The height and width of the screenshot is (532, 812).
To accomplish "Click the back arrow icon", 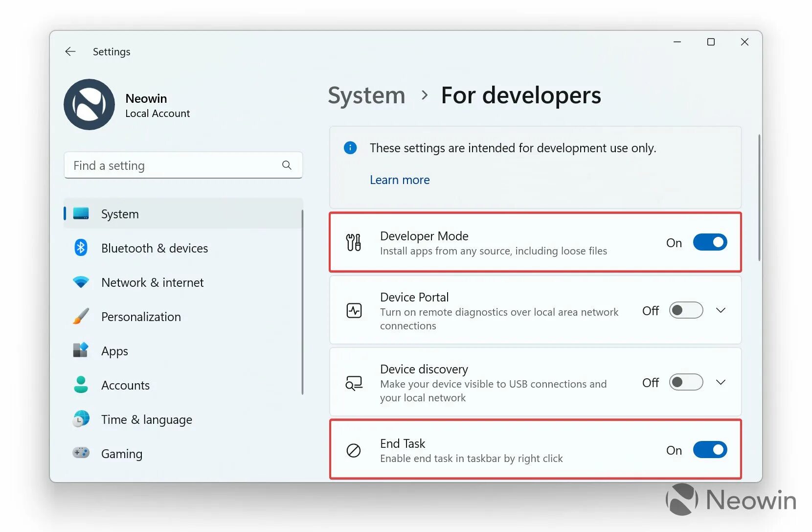I will pyautogui.click(x=70, y=51).
